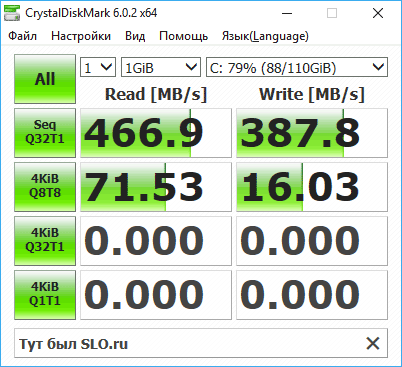Click the CrystalDiskMark app icon in title bar
The image size is (402, 367).
(12, 13)
